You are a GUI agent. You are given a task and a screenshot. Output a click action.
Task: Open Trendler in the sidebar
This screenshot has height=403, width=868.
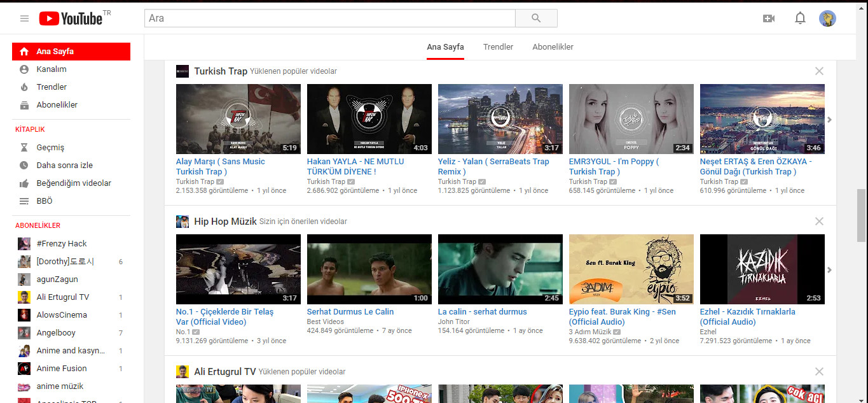coord(71,87)
